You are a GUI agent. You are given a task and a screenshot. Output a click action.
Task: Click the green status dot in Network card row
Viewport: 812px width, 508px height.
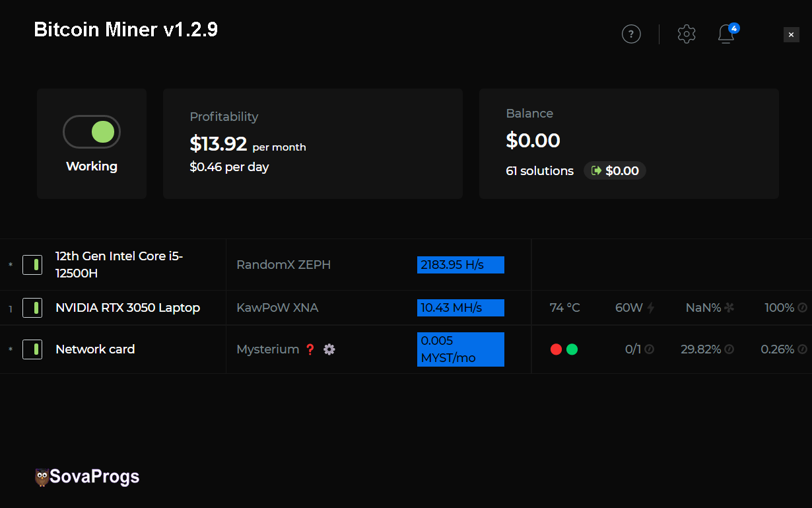point(572,349)
